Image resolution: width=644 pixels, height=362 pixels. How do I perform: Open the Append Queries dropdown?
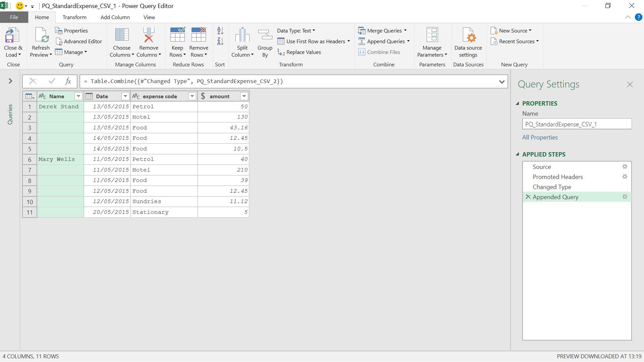(384, 41)
